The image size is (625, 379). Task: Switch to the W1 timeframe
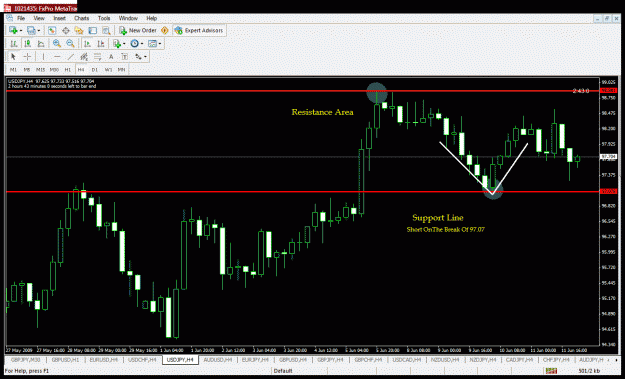108,70
